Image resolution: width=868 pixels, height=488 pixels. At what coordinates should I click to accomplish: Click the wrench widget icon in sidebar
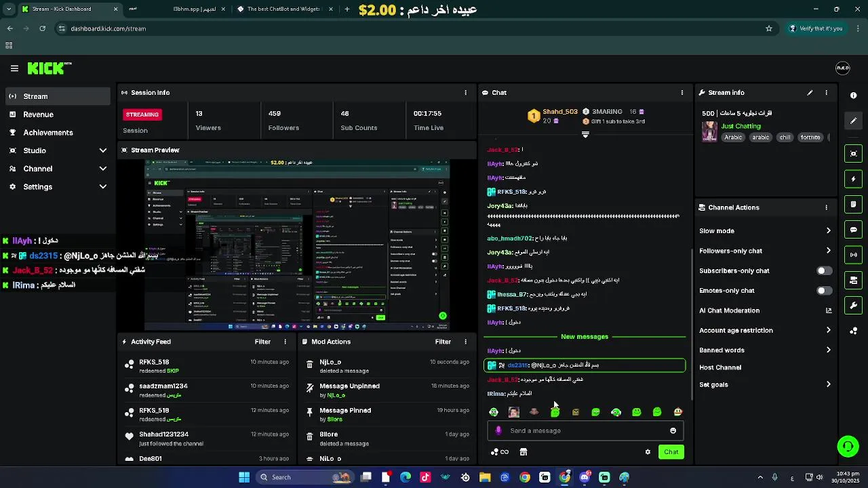pos(854,306)
